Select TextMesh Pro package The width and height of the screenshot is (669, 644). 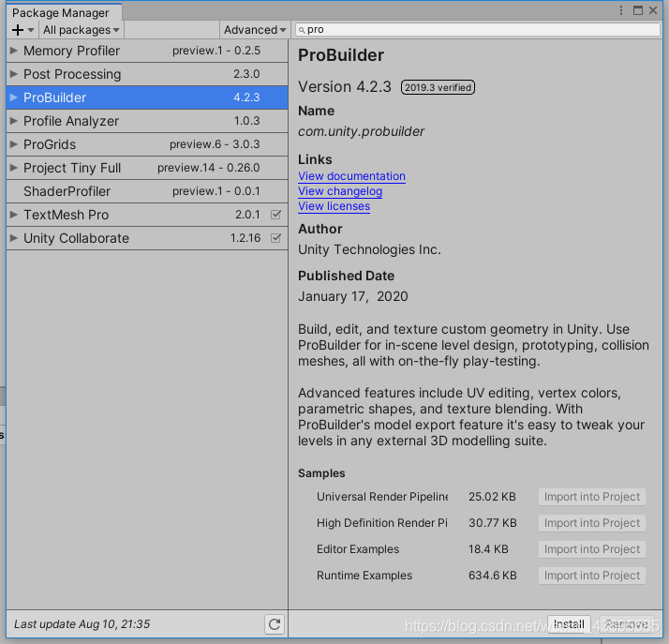point(147,215)
